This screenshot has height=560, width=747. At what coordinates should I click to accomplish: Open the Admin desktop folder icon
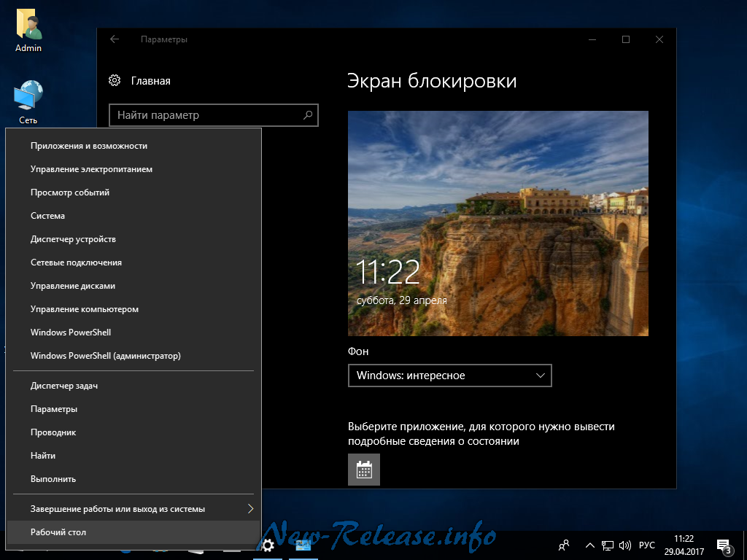(28, 29)
